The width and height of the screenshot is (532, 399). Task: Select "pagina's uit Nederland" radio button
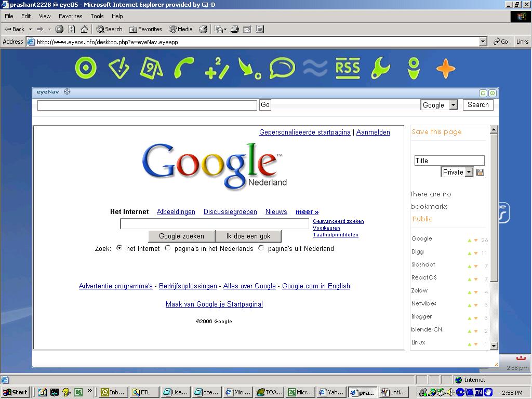click(261, 248)
